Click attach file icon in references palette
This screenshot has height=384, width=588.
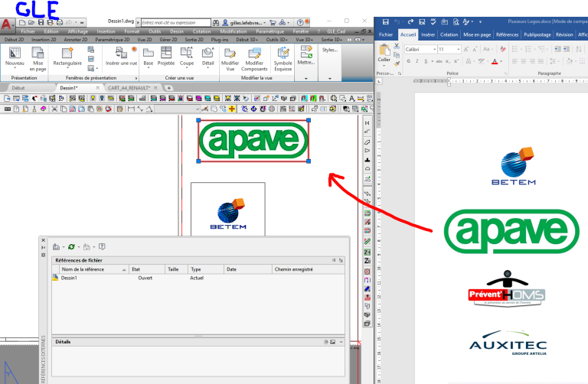(56, 247)
